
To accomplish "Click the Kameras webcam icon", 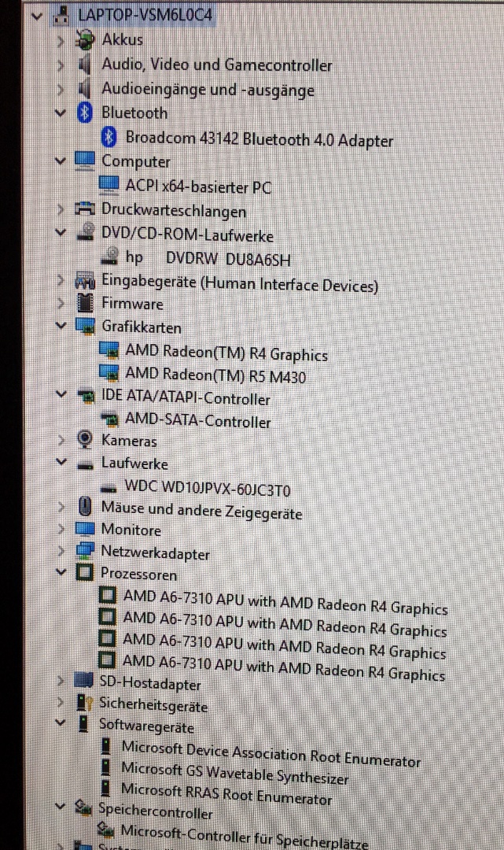I will click(85, 440).
